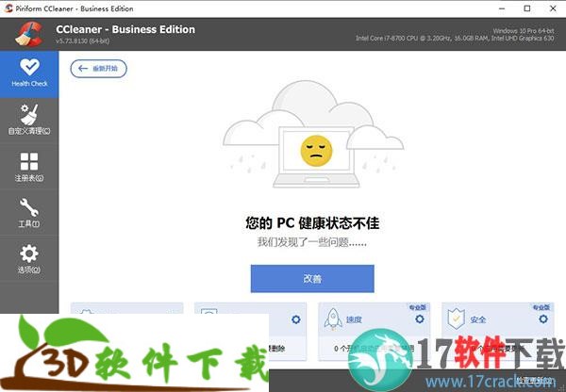This screenshot has height=392, width=566.
Task: Open the 工具 tools section
Action: tap(29, 213)
